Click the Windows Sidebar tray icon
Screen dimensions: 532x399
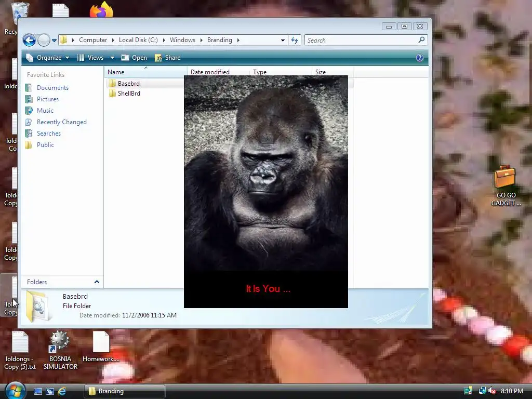point(468,391)
